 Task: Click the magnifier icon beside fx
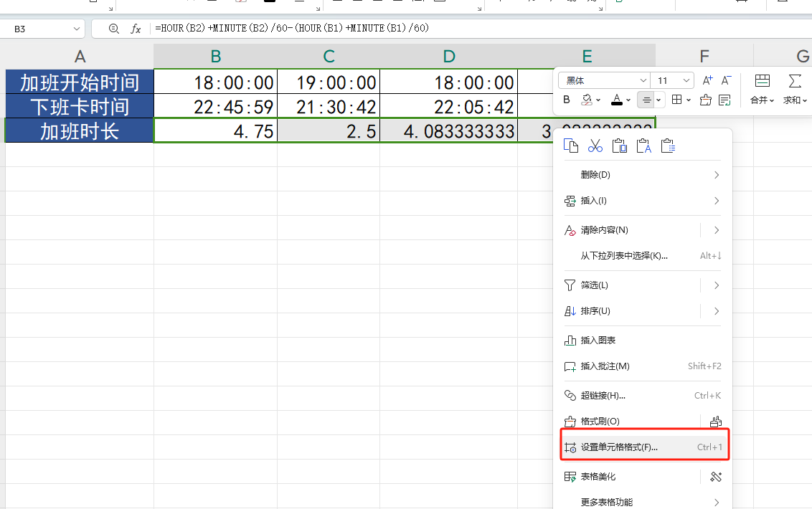click(x=114, y=29)
